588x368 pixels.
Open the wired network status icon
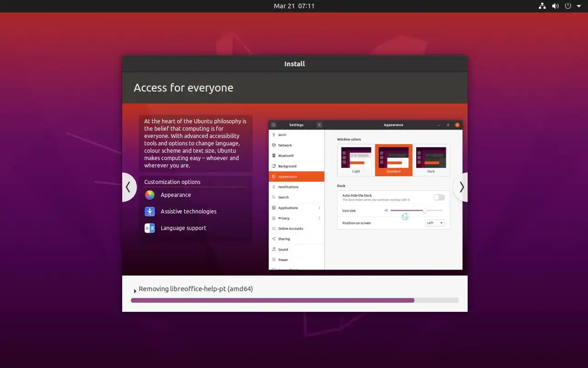pos(542,6)
